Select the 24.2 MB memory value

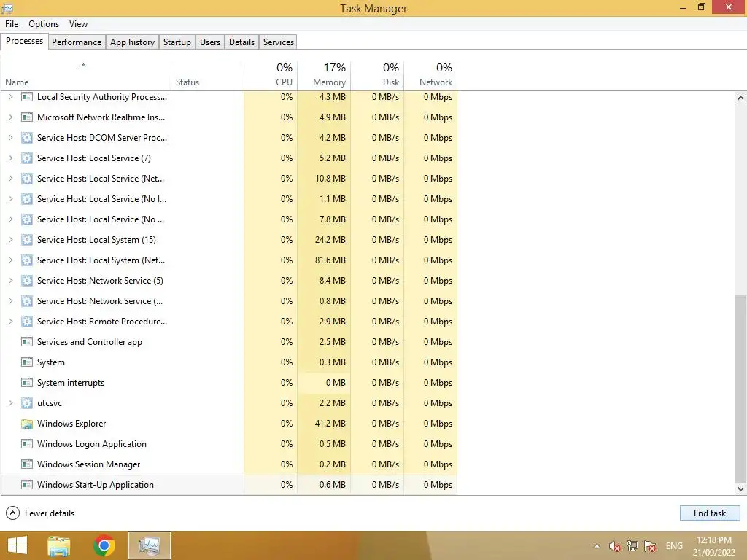330,239
